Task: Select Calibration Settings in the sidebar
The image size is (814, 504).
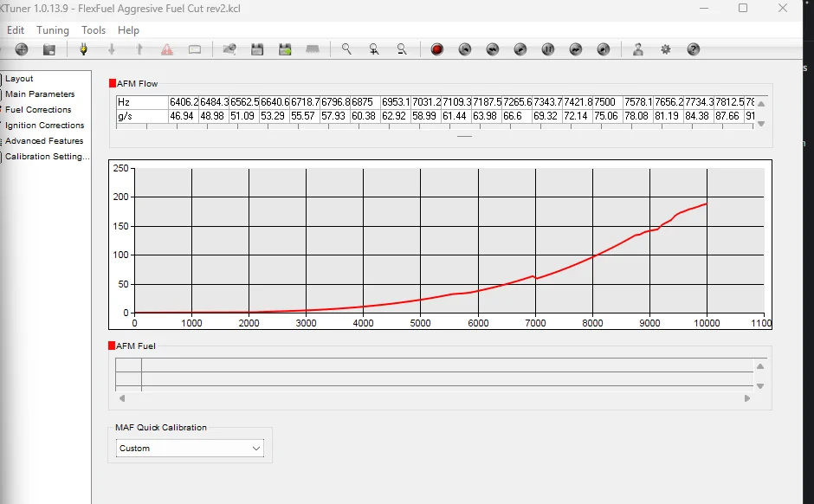Action: tap(48, 156)
